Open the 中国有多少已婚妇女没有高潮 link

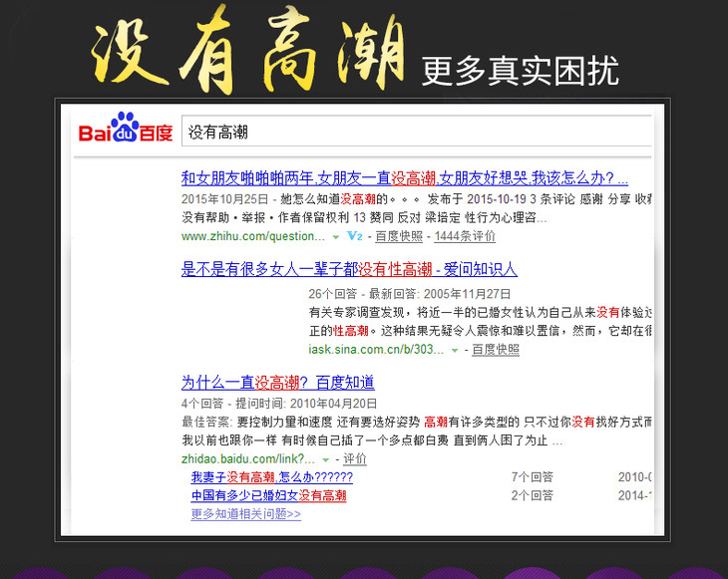tap(269, 495)
